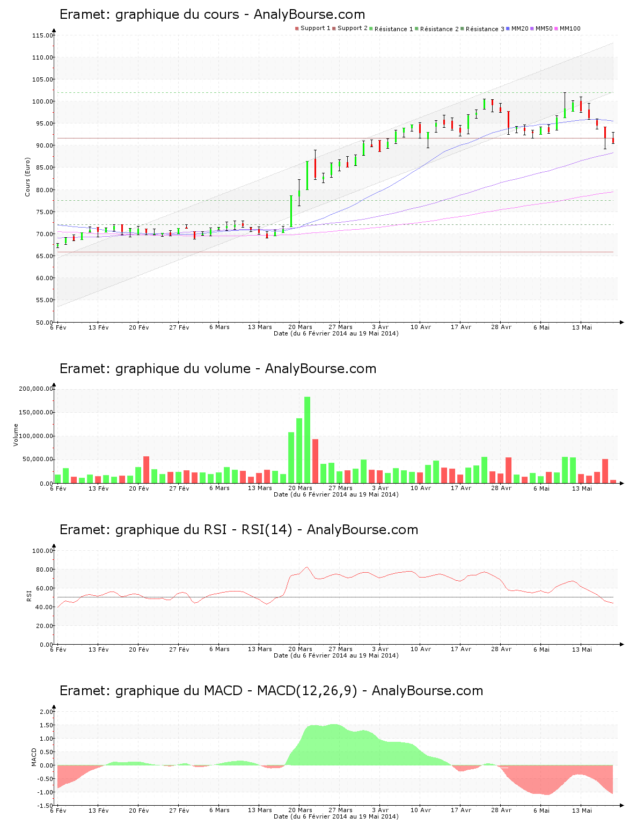Select the "MM50" legend label
Screen dimensions: 644x832
(544, 29)
